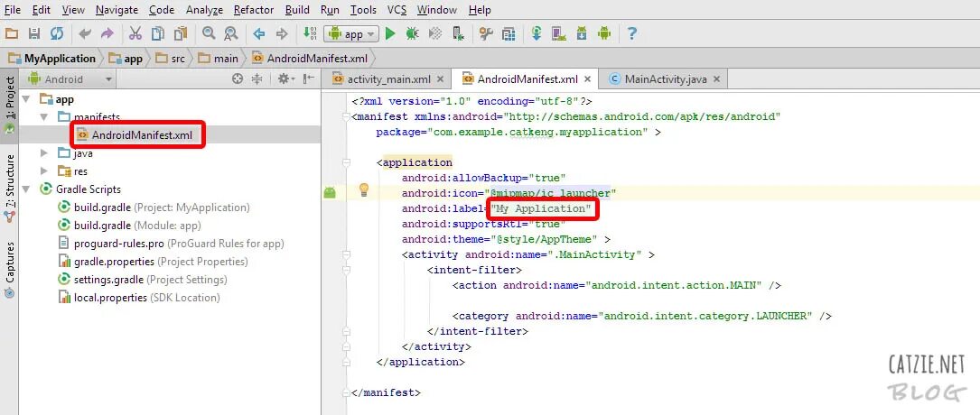Image resolution: width=980 pixels, height=415 pixels.
Task: Open the VCS menu
Action: tap(397, 10)
